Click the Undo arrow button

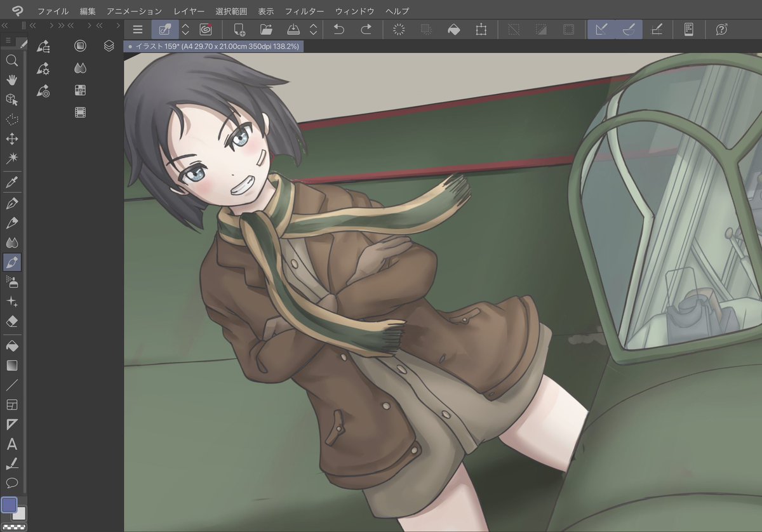coord(339,29)
